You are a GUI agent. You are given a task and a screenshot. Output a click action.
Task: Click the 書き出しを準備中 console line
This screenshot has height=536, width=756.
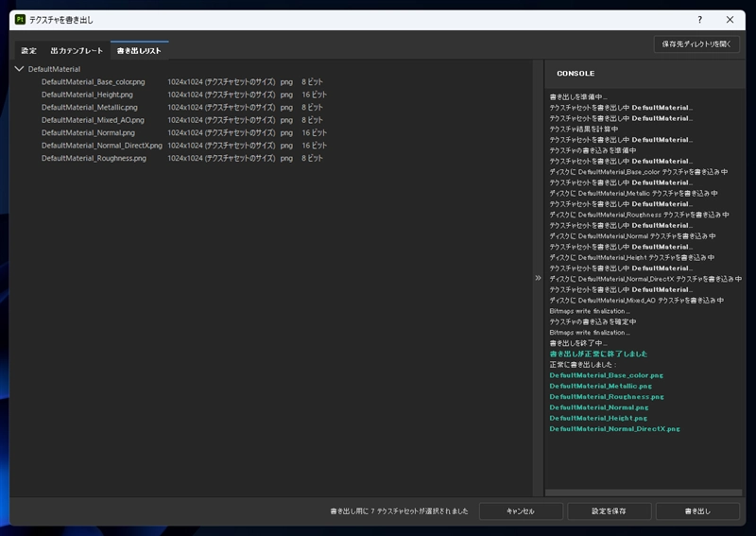pos(578,97)
